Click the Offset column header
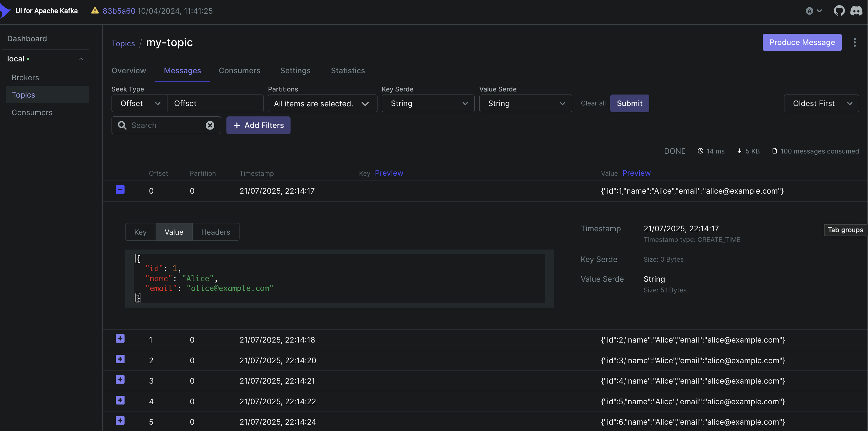868x431 pixels. click(158, 174)
